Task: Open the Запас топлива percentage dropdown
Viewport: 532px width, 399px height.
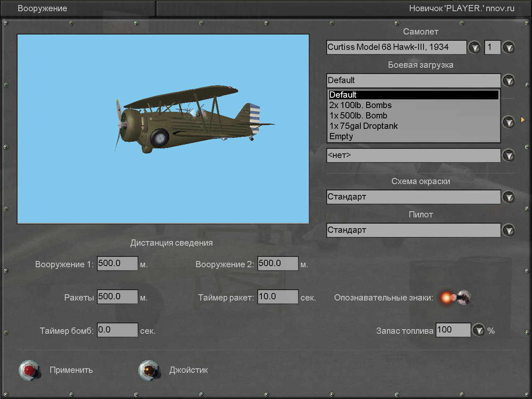Action: pyautogui.click(x=479, y=330)
